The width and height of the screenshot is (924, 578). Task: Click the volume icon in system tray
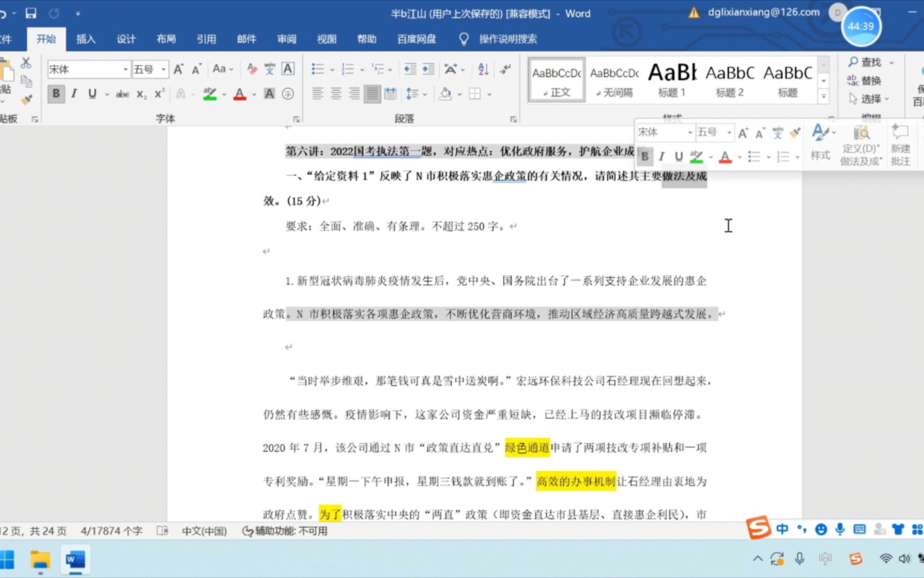point(904,559)
